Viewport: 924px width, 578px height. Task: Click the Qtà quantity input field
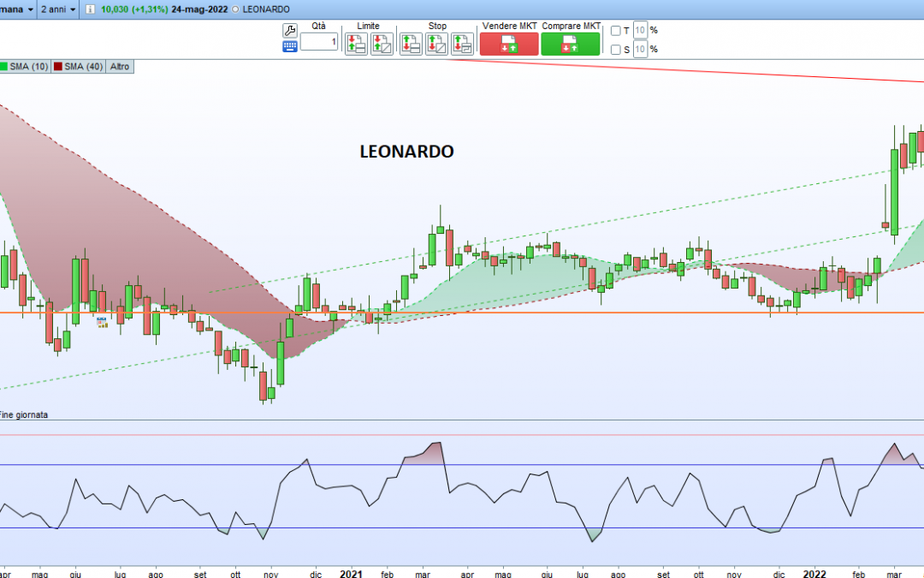tap(319, 42)
